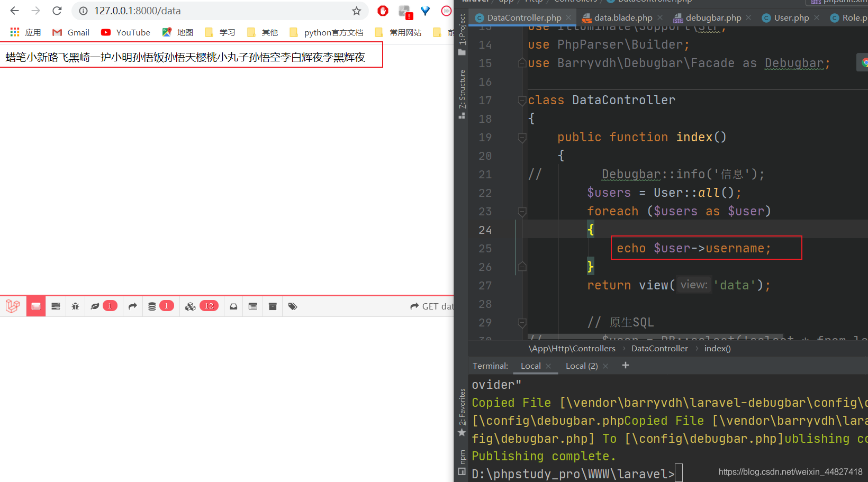The height and width of the screenshot is (482, 868).
Task: Click the browser forward arrow
Action: [x=35, y=11]
